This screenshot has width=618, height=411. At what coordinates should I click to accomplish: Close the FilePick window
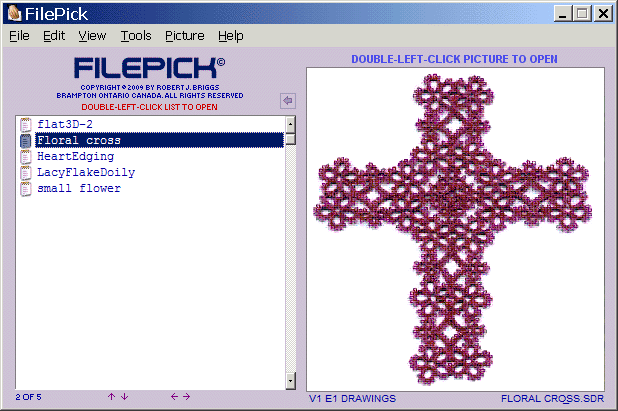tap(603, 14)
